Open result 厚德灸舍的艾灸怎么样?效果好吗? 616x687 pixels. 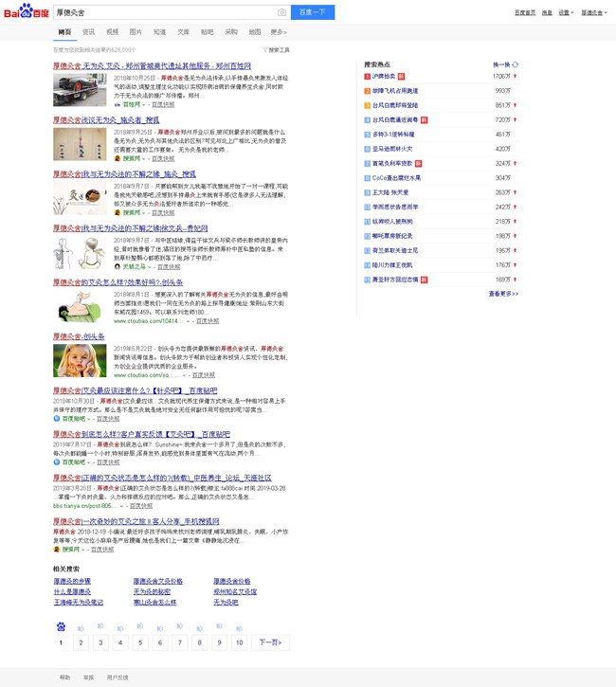click(x=118, y=282)
